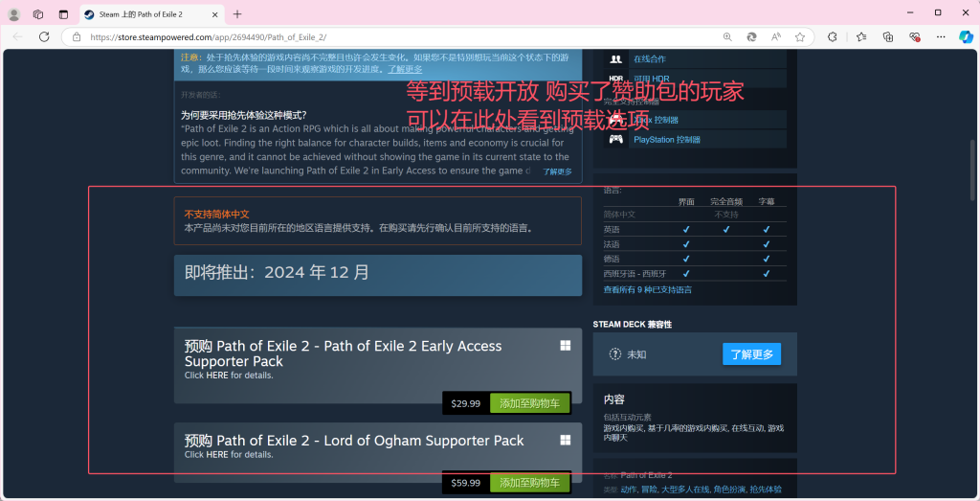980x501 pixels.
Task: Open the browser extensions puzzle icon
Action: tap(832, 37)
